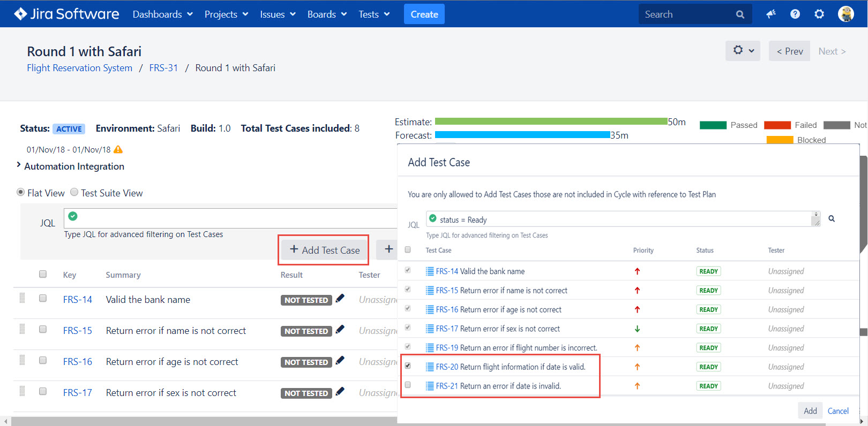This screenshot has width=868, height=426.
Task: Open the Tests dropdown menu
Action: tap(374, 14)
